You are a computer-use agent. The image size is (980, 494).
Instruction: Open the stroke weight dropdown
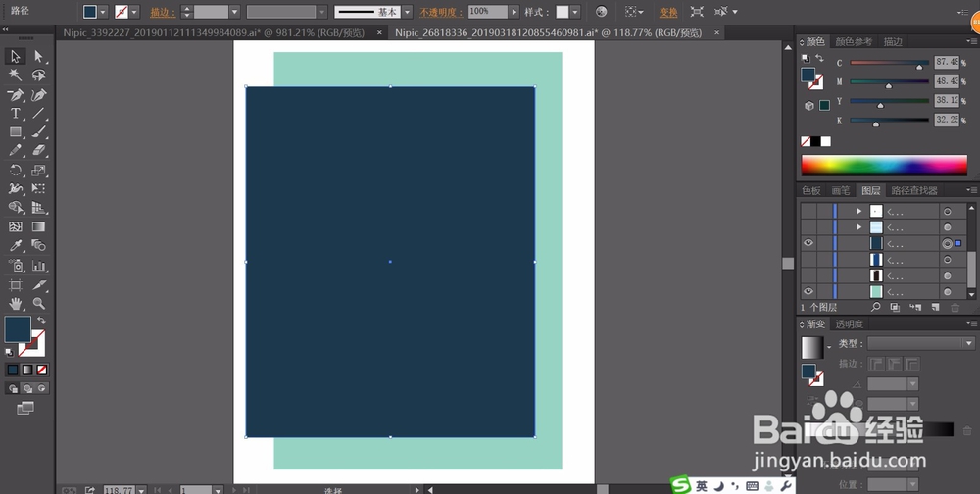(234, 12)
